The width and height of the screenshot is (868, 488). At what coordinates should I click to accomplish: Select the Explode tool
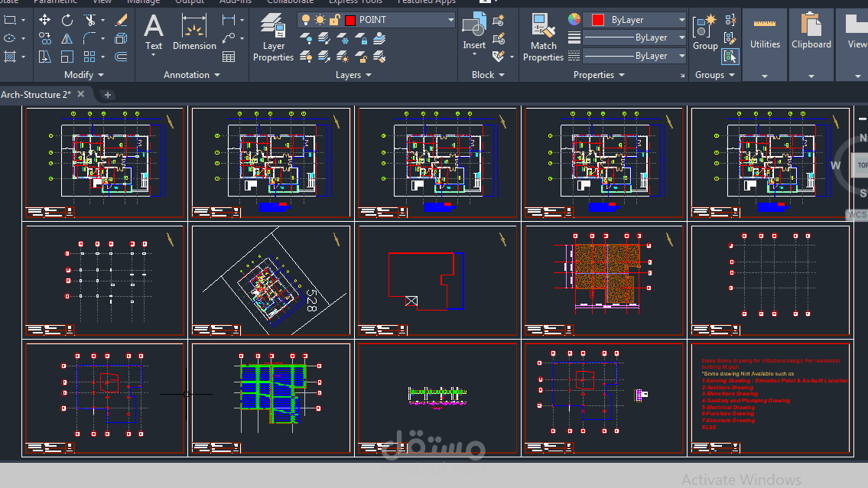pos(121,38)
